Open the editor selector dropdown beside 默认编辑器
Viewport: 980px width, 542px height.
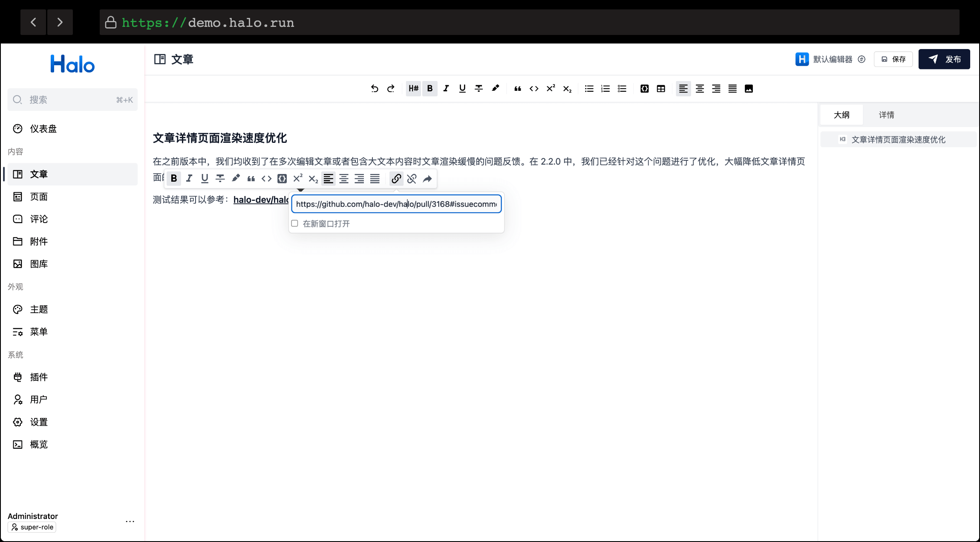(x=862, y=59)
